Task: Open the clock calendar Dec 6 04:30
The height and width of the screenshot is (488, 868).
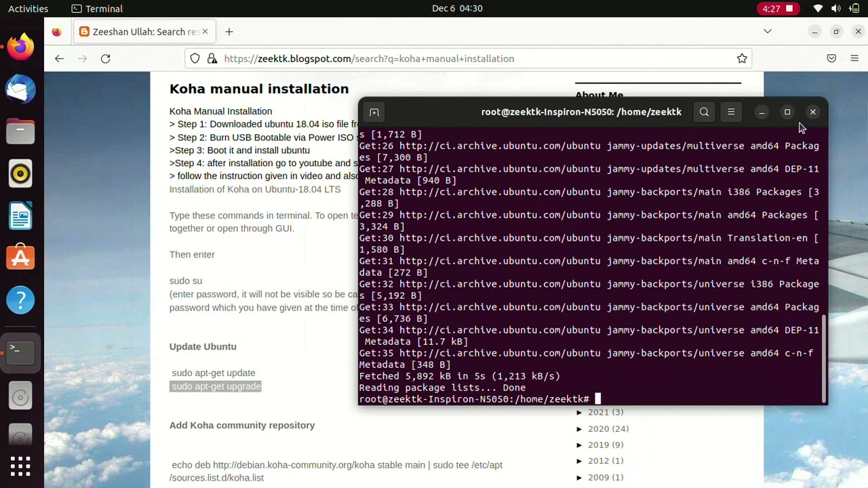Action: pyautogui.click(x=457, y=9)
